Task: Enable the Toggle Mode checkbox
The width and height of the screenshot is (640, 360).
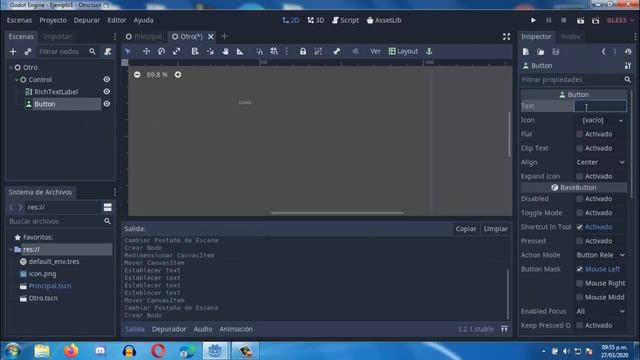Action: [x=579, y=213]
